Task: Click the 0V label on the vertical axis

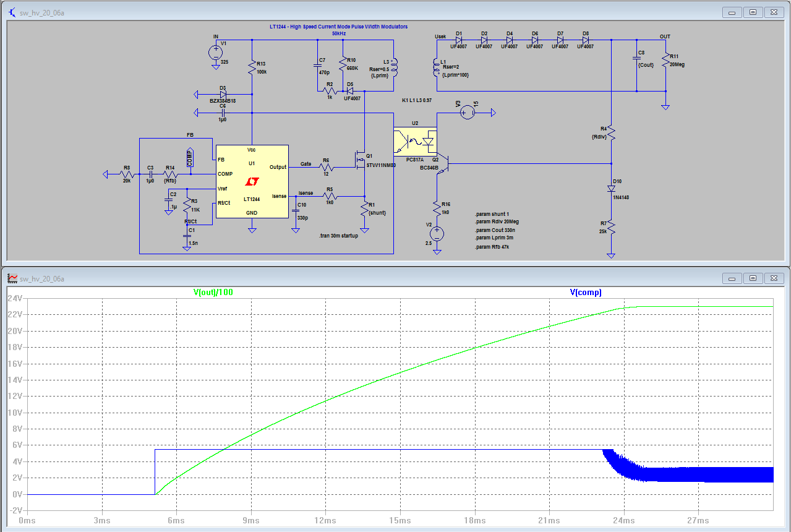Action: (x=17, y=494)
